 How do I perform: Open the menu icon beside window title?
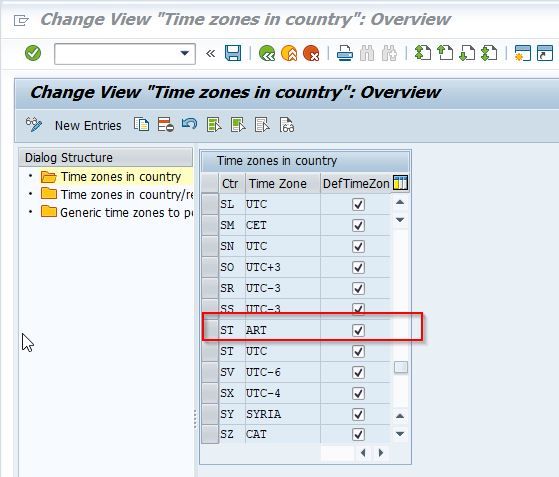click(21, 20)
